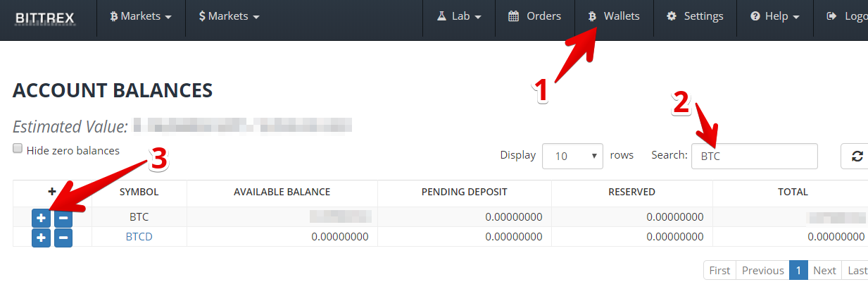Screen dimensions: 868x294
Task: Expand the Lab menu
Action: [x=459, y=16]
